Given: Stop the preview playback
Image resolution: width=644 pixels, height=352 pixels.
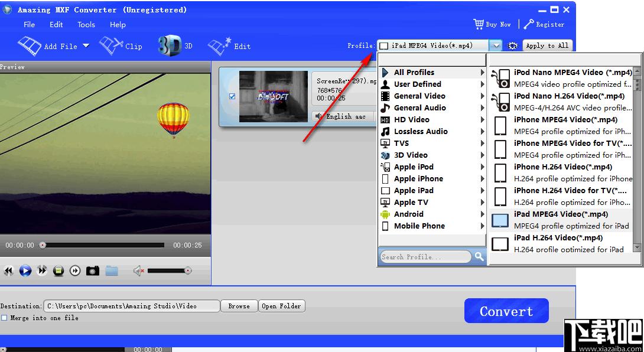Looking at the screenshot, I should click(58, 270).
